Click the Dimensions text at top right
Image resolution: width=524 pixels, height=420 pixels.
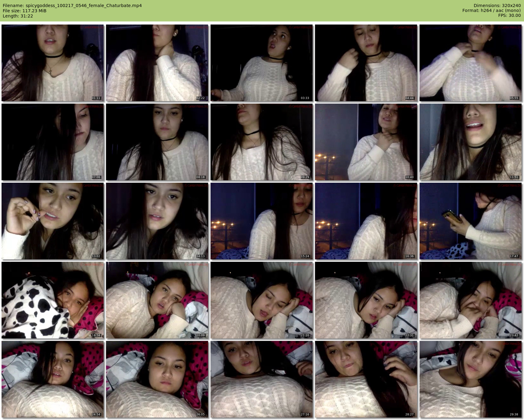[497, 6]
